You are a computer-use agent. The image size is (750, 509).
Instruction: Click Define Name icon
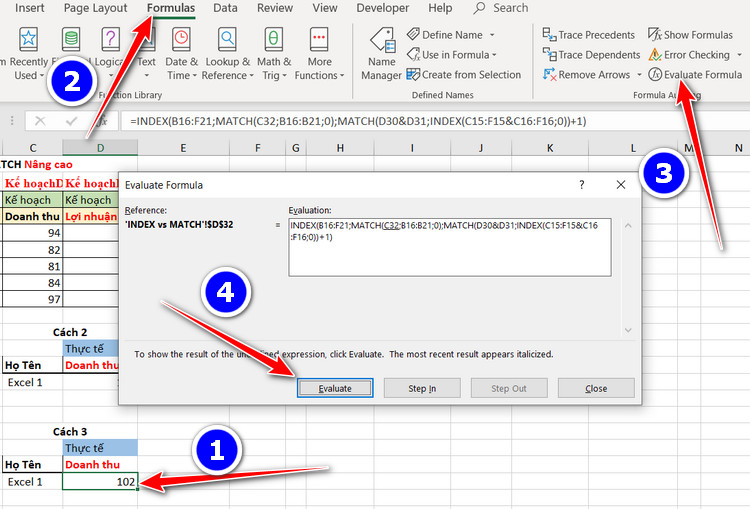[x=413, y=34]
